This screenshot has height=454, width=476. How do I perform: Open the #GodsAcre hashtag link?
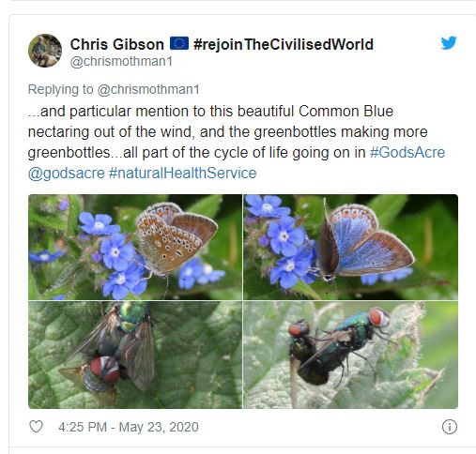pyautogui.click(x=407, y=153)
